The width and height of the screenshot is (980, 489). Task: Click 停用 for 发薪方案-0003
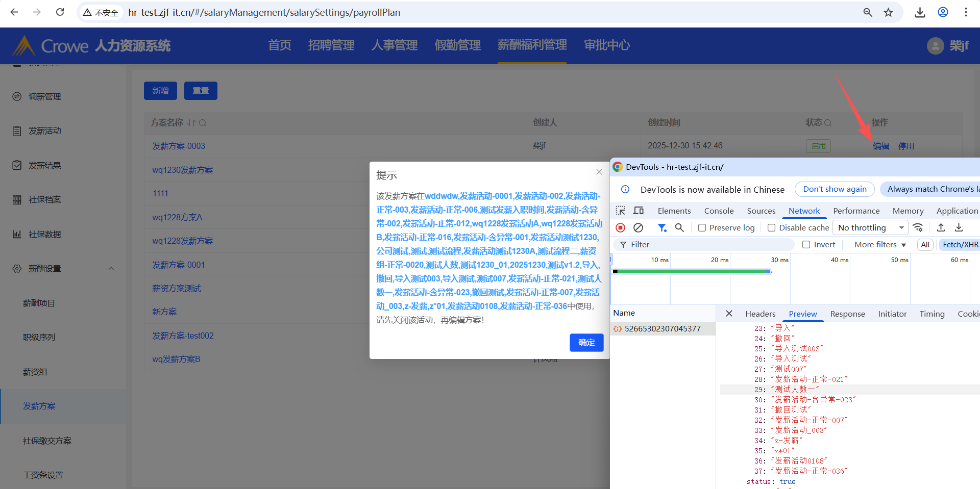pos(906,146)
